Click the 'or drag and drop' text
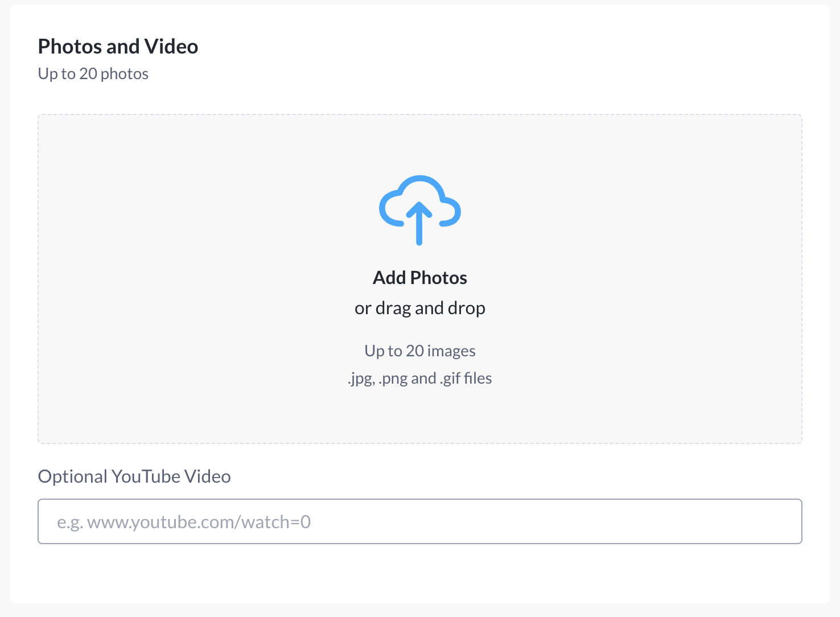 [x=419, y=307]
